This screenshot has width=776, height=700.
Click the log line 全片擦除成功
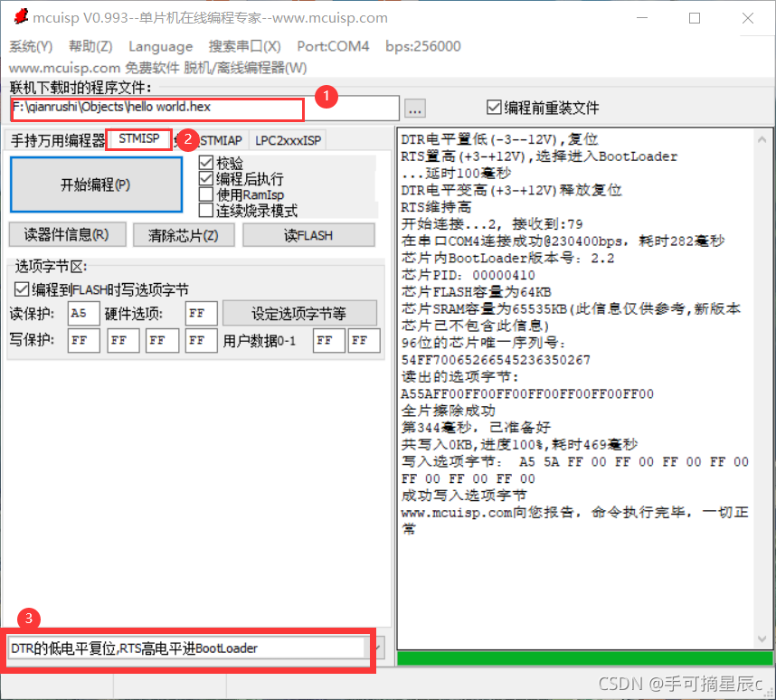pos(449,411)
